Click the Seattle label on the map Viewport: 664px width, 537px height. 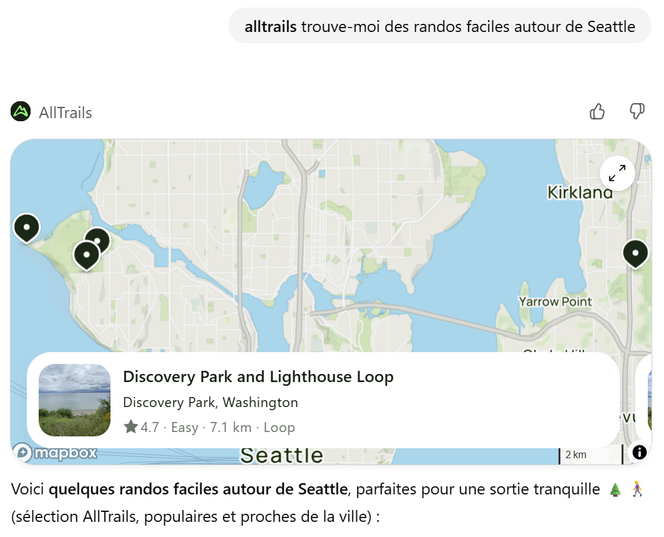pos(281,455)
